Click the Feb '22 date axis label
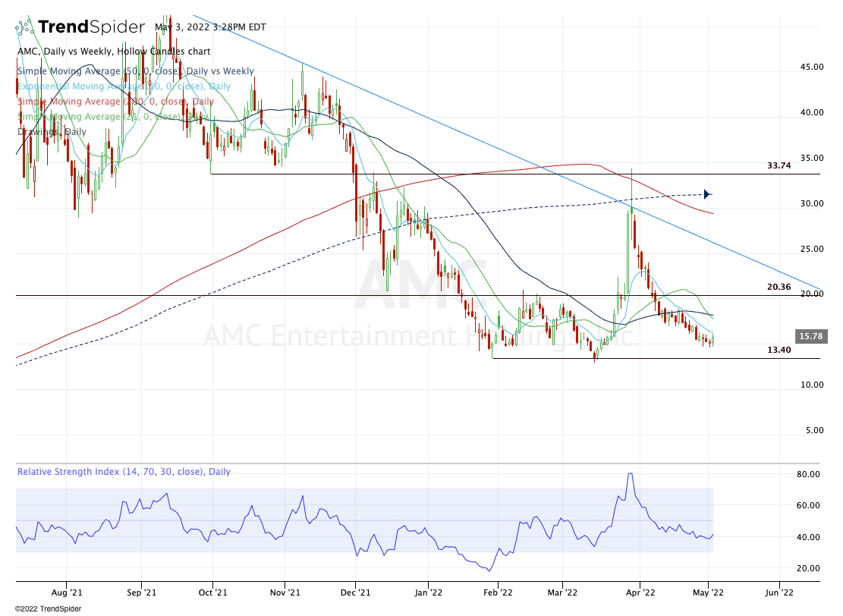 (x=498, y=592)
